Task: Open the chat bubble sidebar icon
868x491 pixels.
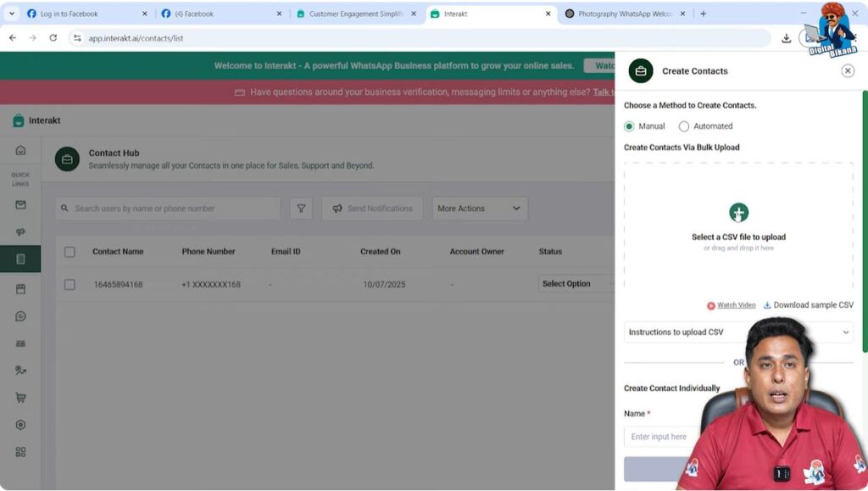Action: pyautogui.click(x=20, y=316)
